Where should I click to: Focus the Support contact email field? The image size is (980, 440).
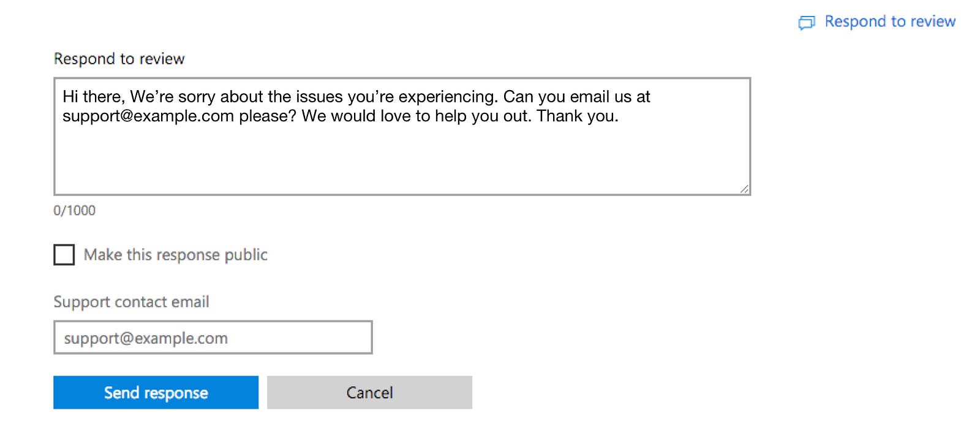coord(213,337)
